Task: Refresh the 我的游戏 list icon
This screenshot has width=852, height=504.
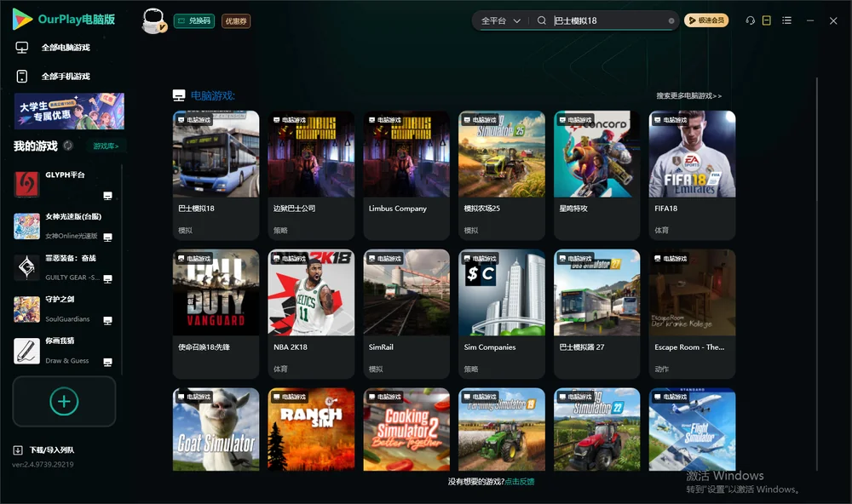Action: point(68,146)
